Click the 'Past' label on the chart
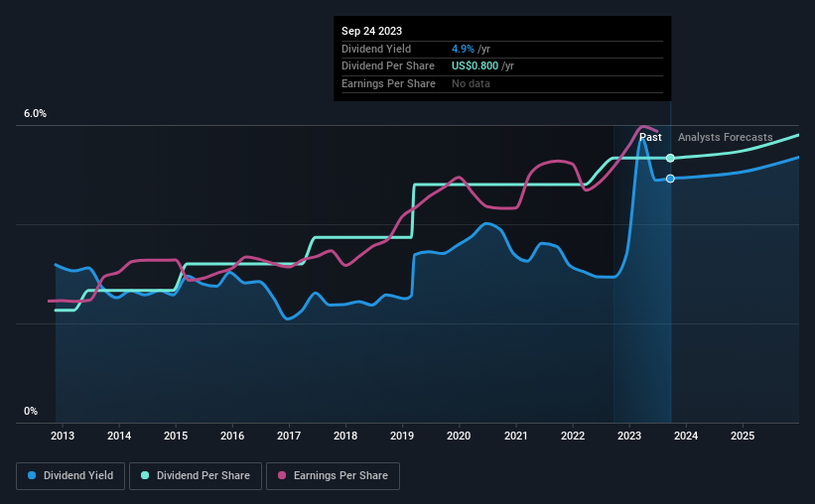The image size is (815, 504). (x=650, y=137)
